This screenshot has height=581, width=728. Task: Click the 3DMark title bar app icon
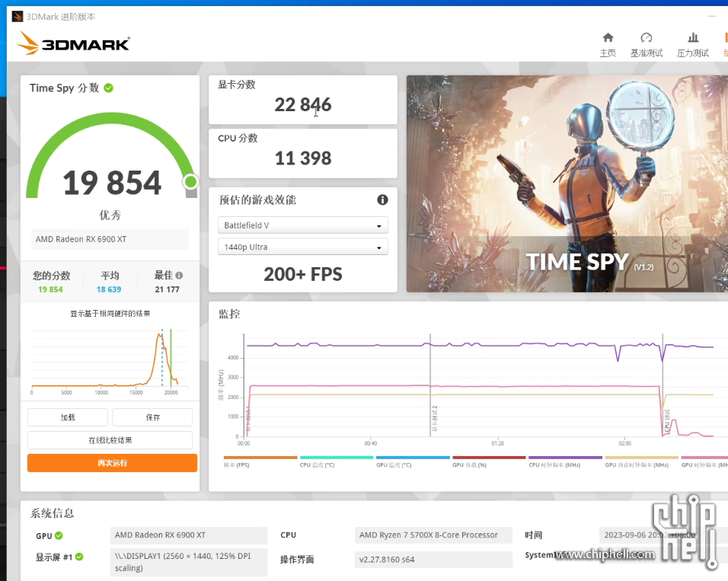pyautogui.click(x=18, y=17)
